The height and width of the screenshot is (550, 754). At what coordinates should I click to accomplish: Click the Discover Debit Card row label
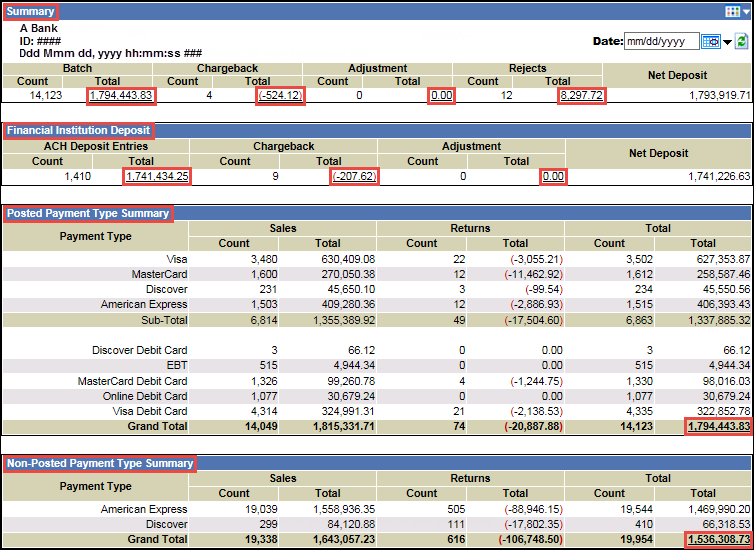pos(140,350)
